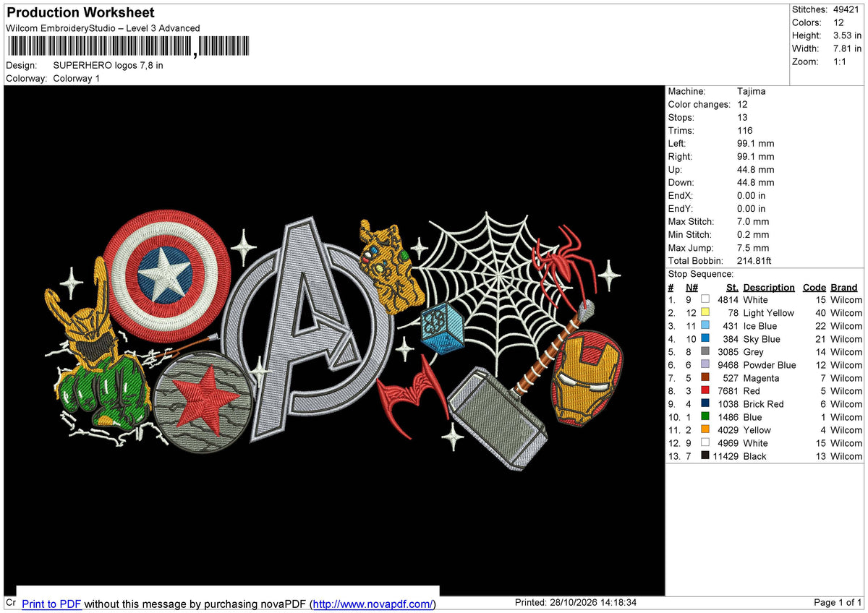Select the Trims value 116
This screenshot has width=868, height=613.
744,130
